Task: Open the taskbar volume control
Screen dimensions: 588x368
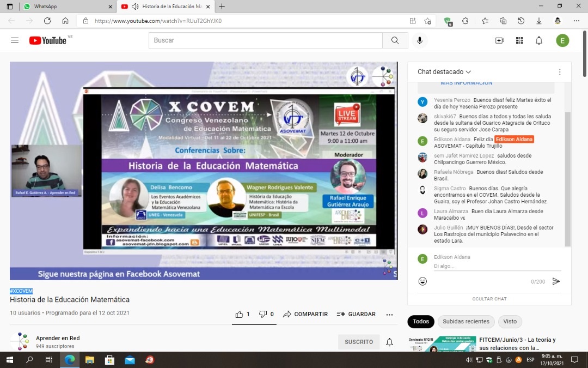Action: pos(469,360)
